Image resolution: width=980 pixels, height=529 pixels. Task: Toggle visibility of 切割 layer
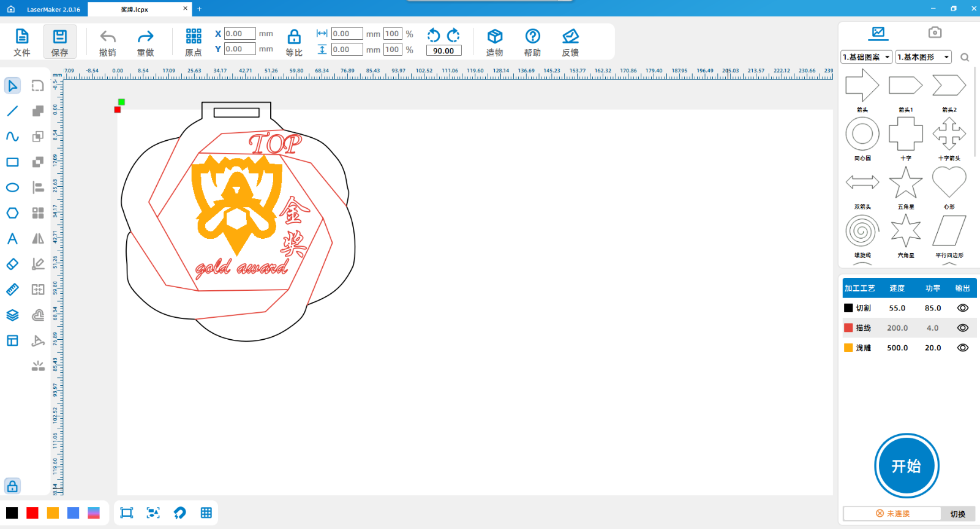[962, 308]
